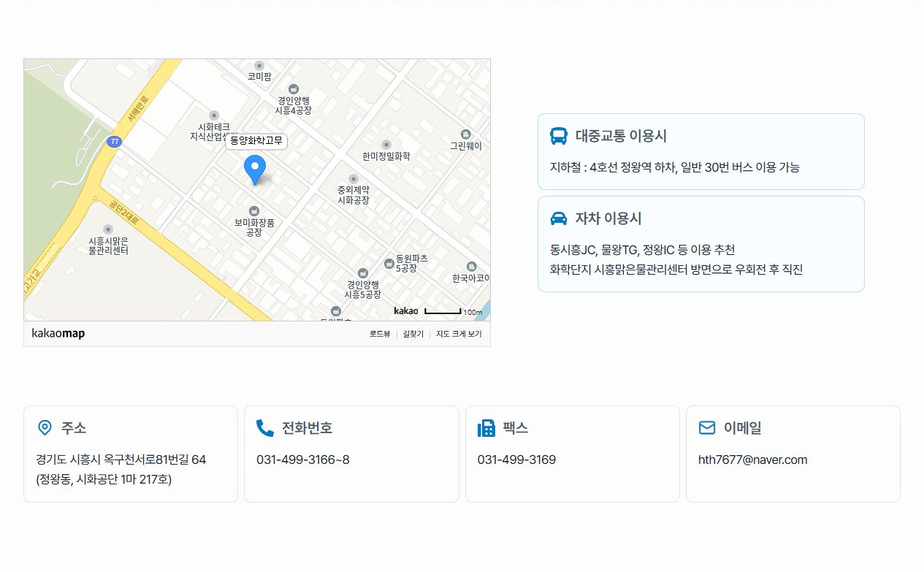Image resolution: width=924 pixels, height=572 pixels.
Task: Click the 한미정밀화학 marker icon
Action: 386,145
